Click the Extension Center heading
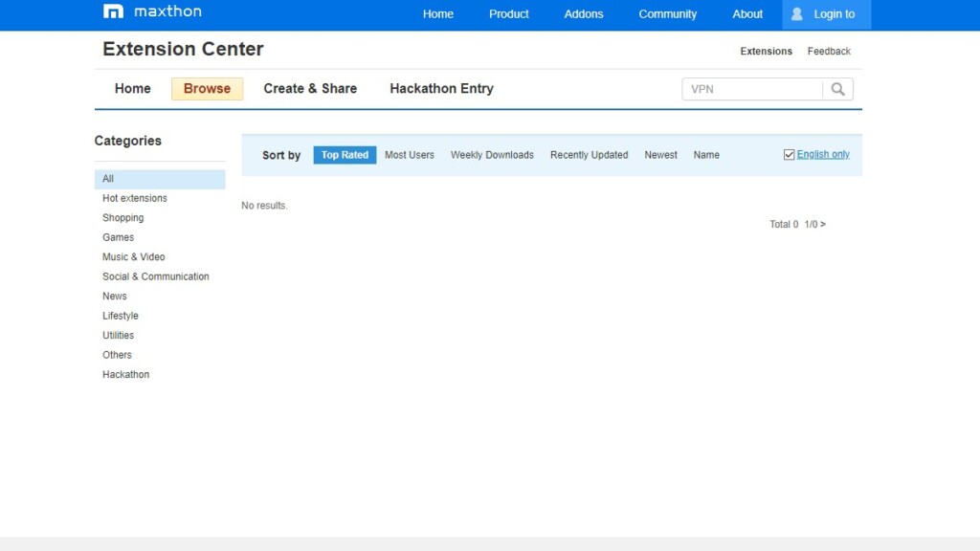Viewport: 980px width, 551px height. (x=183, y=49)
